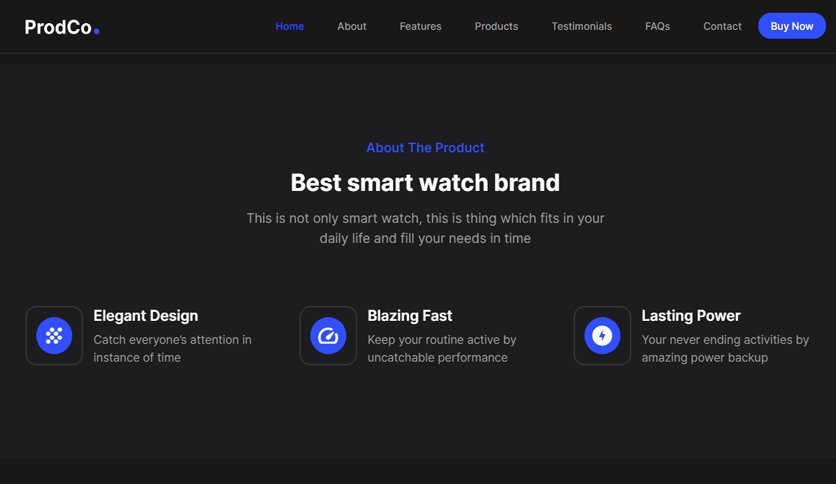Select the 'About The Product' subtitle

click(425, 148)
